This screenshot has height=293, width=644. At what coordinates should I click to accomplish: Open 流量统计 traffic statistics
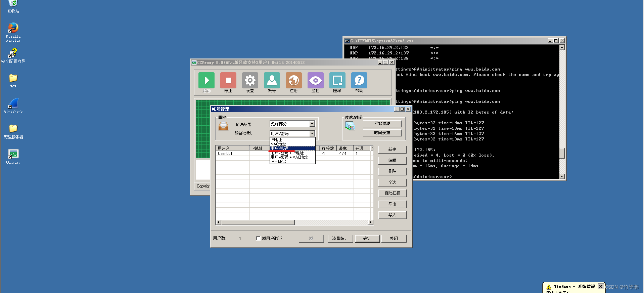pyautogui.click(x=340, y=239)
